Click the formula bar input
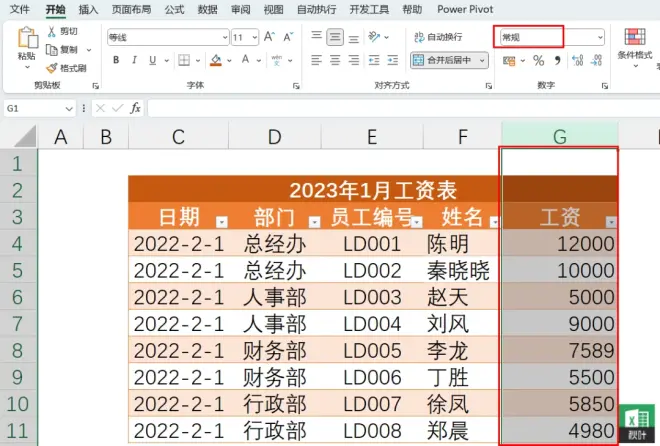 pos(403,109)
